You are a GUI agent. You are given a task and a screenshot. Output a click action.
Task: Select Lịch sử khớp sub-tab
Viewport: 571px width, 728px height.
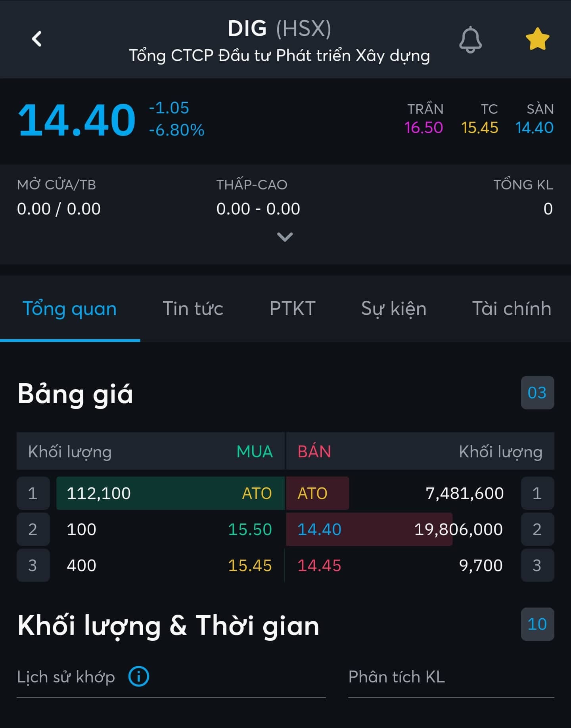coord(66,676)
